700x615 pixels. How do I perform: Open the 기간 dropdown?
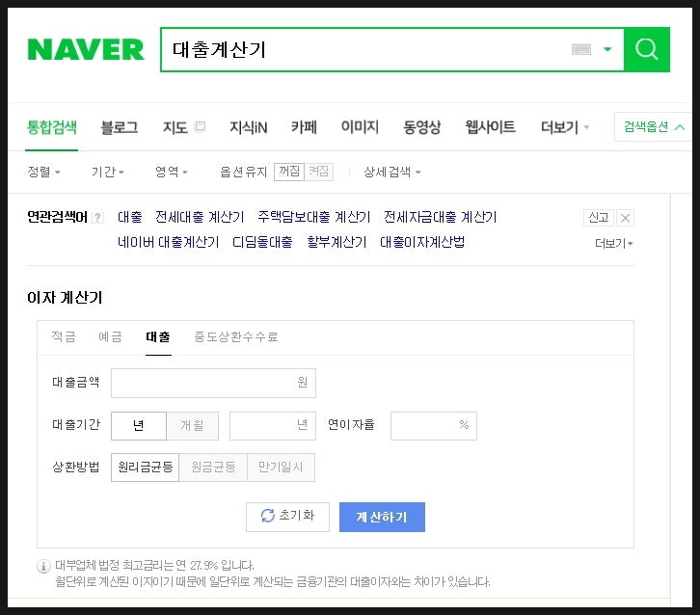pos(108,172)
